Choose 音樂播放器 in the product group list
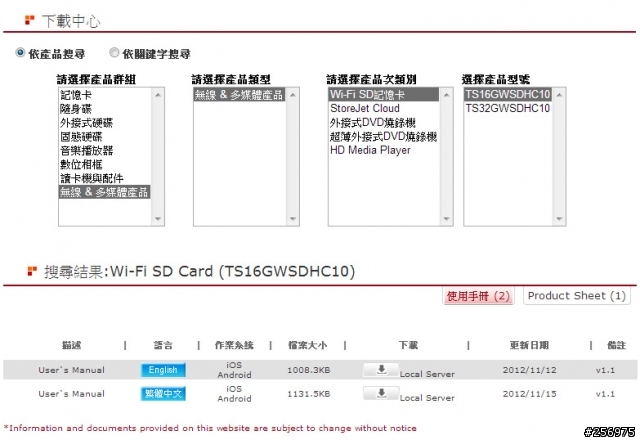This screenshot has height=440, width=640. click(x=104, y=151)
